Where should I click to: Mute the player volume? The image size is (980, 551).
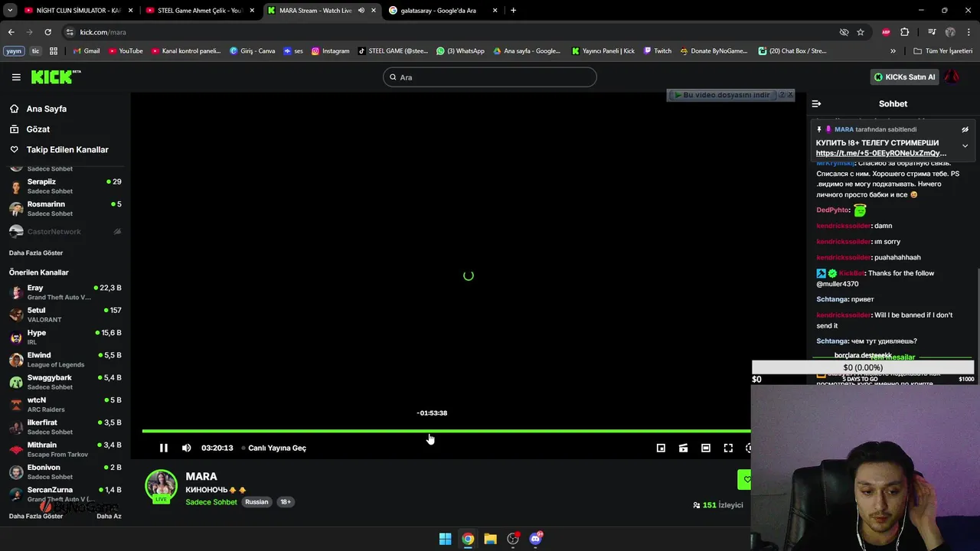point(186,448)
